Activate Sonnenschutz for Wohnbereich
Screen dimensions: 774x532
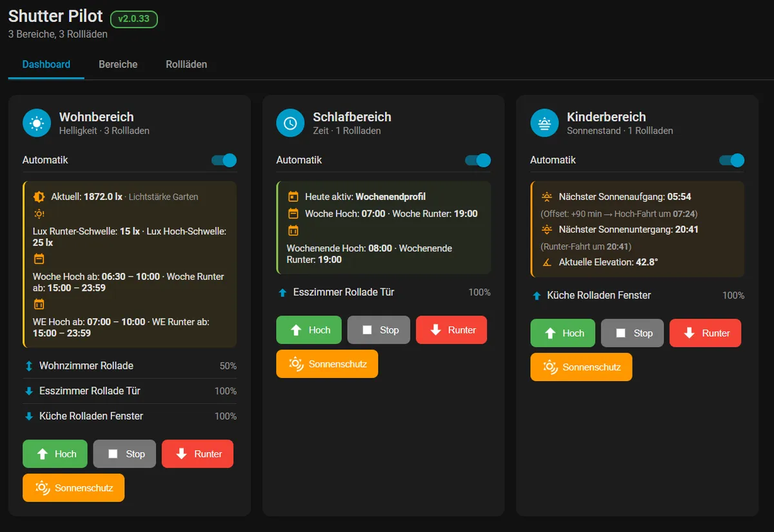click(74, 488)
